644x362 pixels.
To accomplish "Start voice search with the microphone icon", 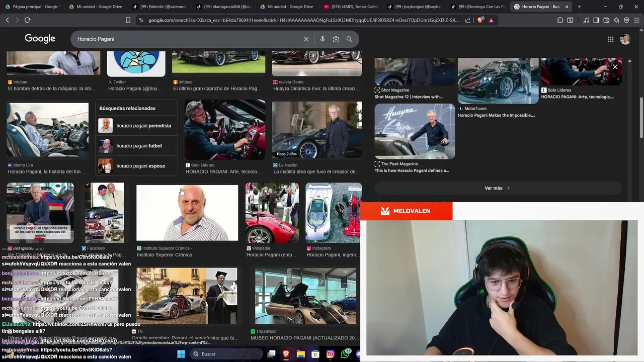I will pyautogui.click(x=323, y=39).
